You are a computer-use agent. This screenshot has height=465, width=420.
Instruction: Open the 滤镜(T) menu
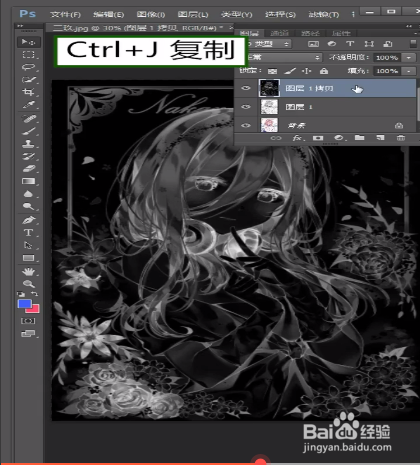(x=324, y=14)
